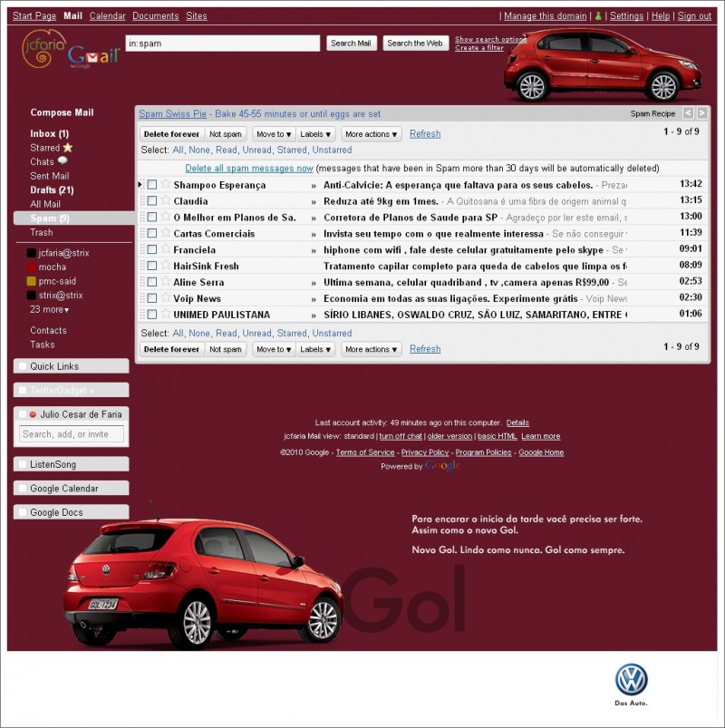The height and width of the screenshot is (728, 725).
Task: Open the top Move to dropdown
Action: point(274,134)
